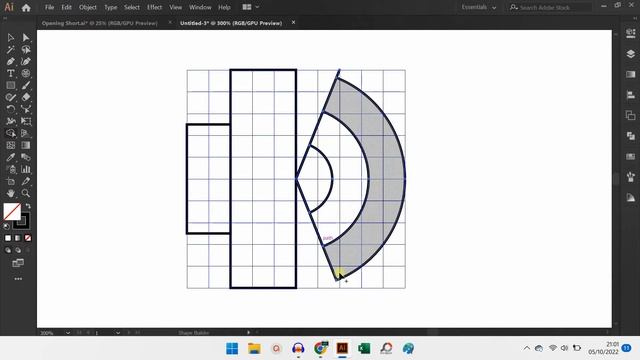This screenshot has width=640, height=360.
Task: Select the Perspective Grid tool
Action: 26,133
